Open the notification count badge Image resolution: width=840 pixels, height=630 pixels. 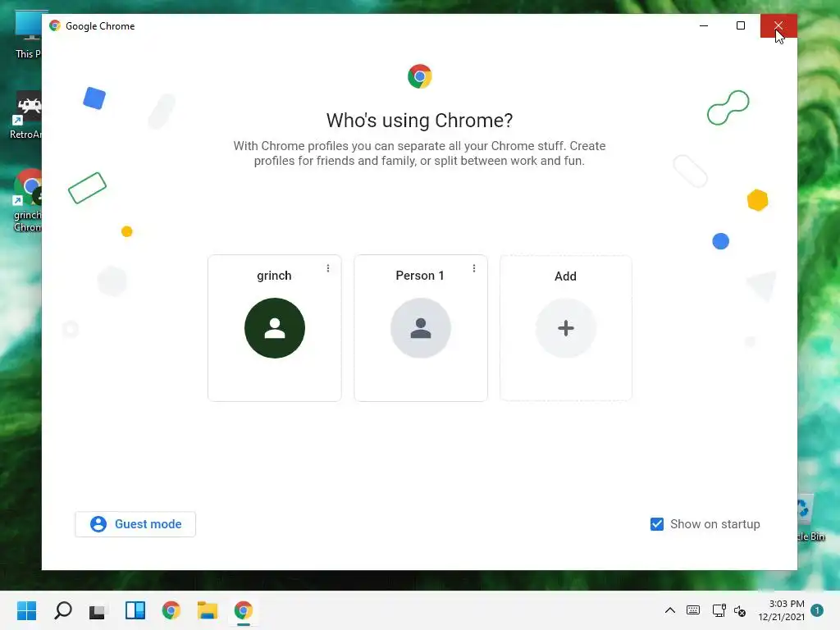tap(817, 610)
